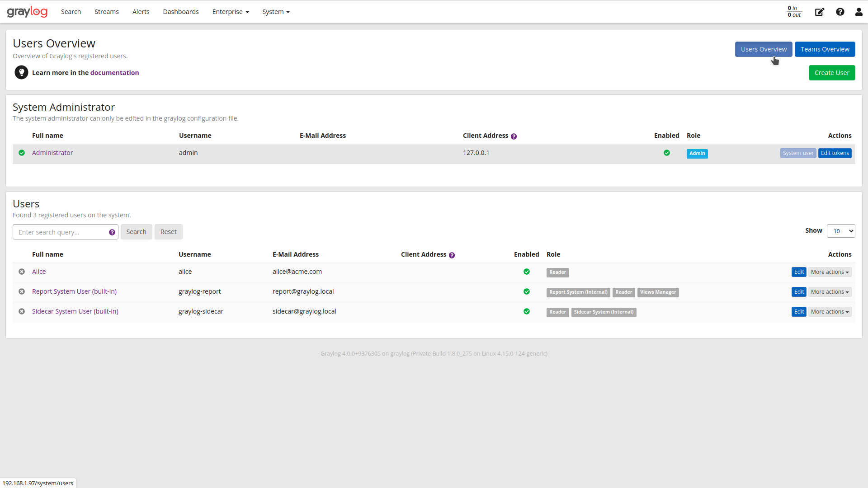The height and width of the screenshot is (488, 868).
Task: Click Edit tokens for Administrator
Action: click(x=835, y=153)
